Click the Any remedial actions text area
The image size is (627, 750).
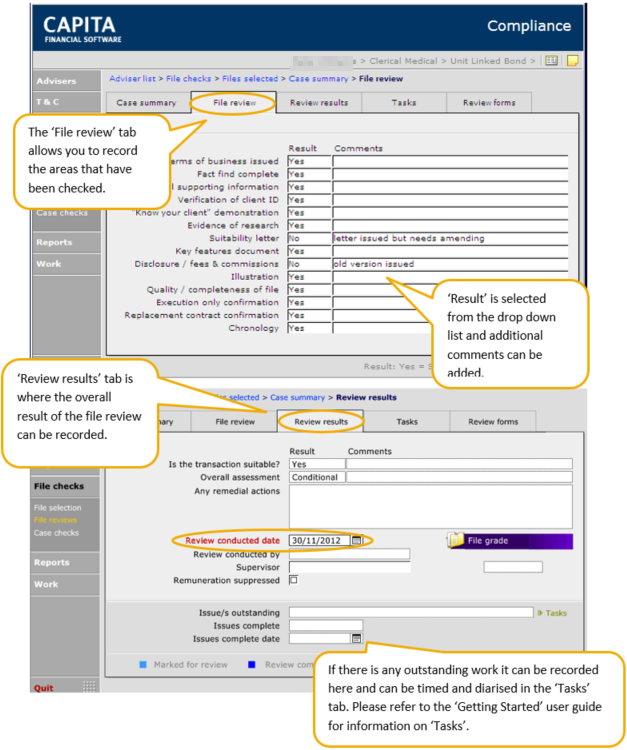[430, 507]
